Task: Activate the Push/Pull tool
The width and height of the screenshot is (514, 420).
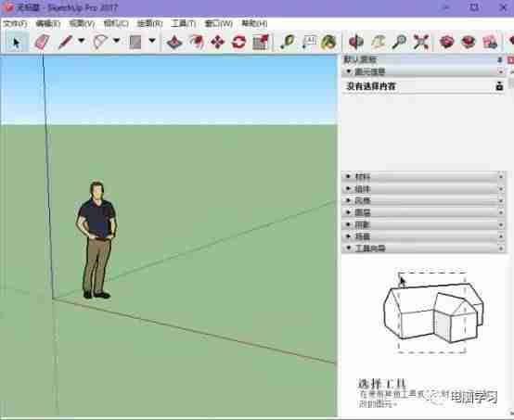Action: tap(174, 42)
